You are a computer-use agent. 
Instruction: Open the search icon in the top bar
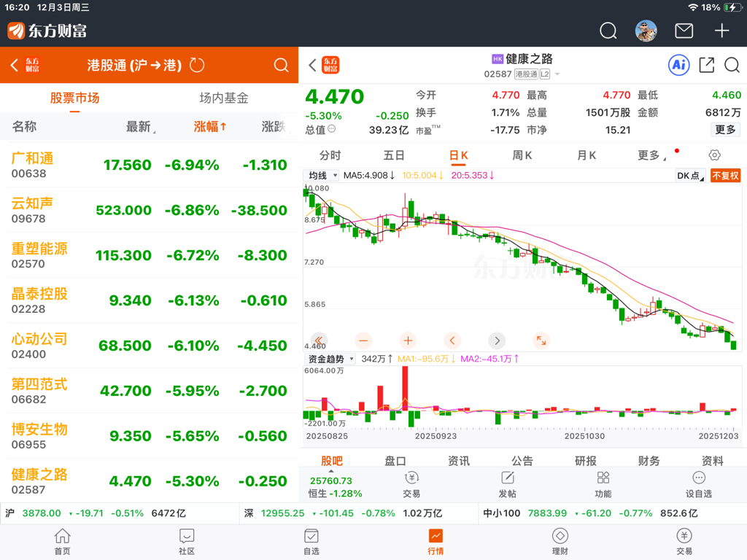pyautogui.click(x=608, y=31)
